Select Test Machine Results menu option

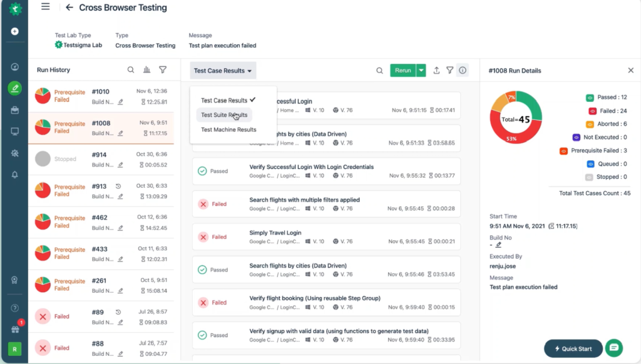(228, 129)
